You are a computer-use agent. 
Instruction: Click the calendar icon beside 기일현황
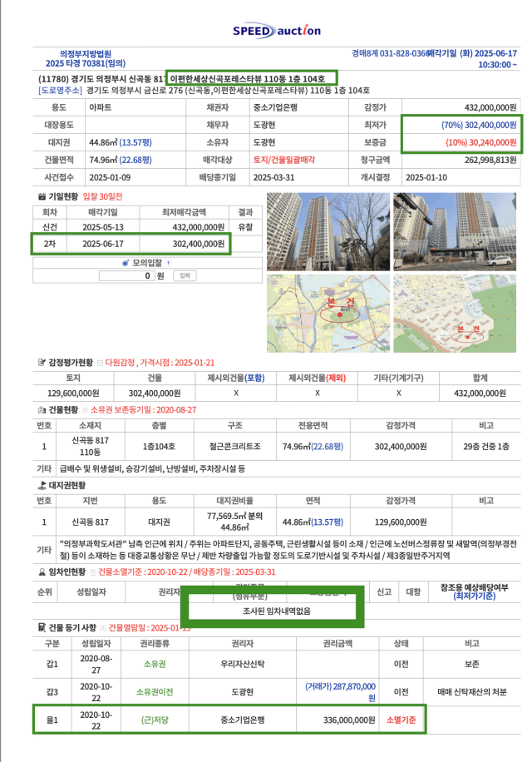pos(42,197)
